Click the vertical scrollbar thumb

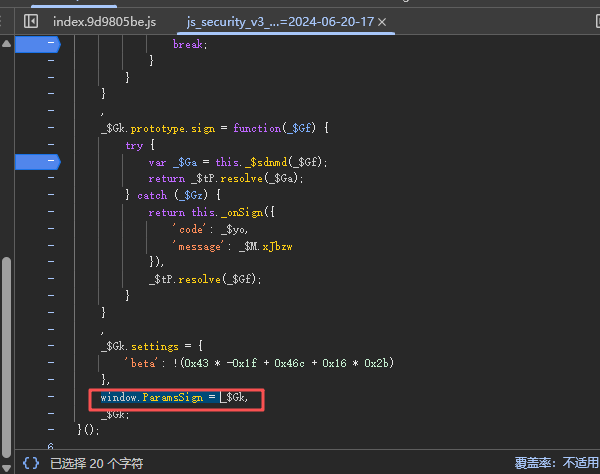click(x=6, y=357)
